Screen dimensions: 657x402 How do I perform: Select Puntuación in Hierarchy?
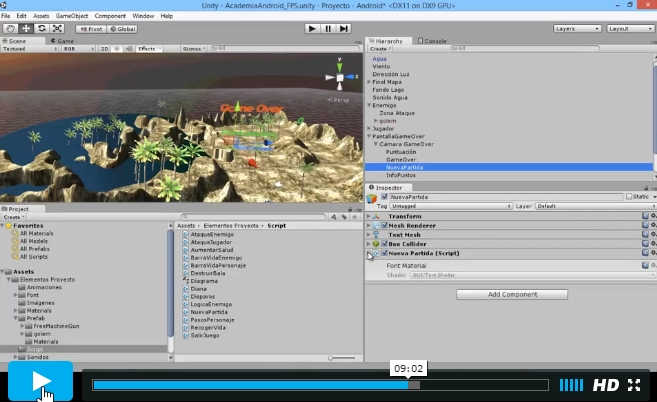401,152
